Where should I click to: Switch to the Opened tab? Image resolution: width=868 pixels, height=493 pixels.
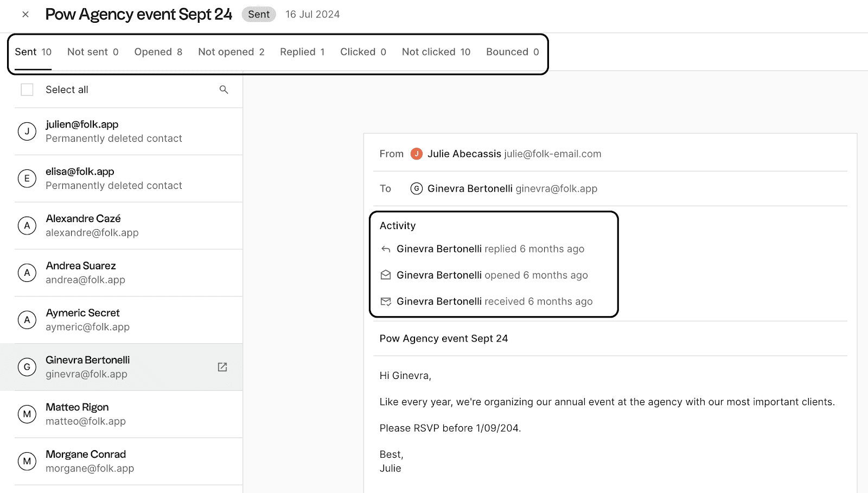tap(158, 52)
